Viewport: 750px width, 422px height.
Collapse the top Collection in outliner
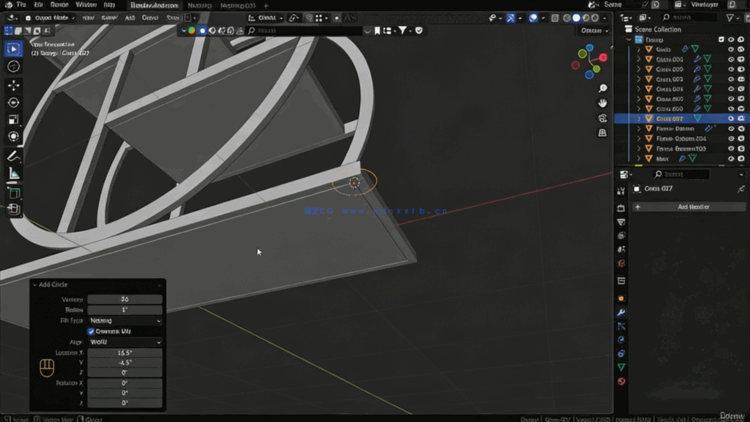pyautogui.click(x=629, y=40)
